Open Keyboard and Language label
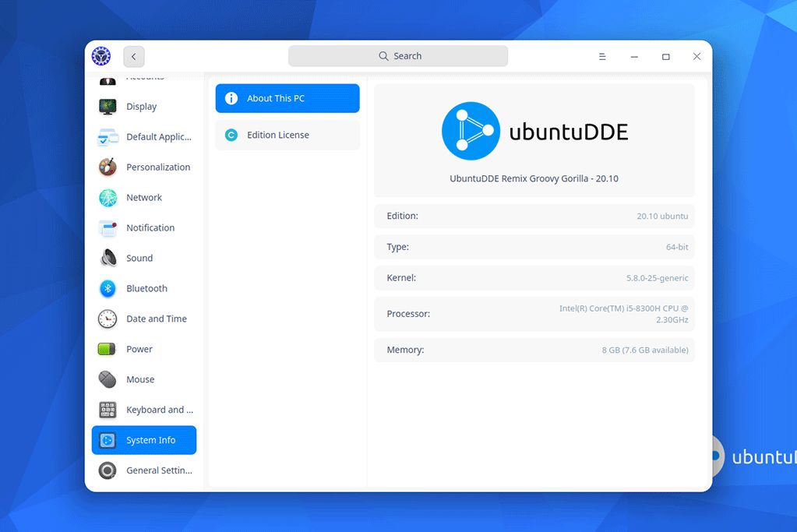The height and width of the screenshot is (532, 797). tap(160, 410)
